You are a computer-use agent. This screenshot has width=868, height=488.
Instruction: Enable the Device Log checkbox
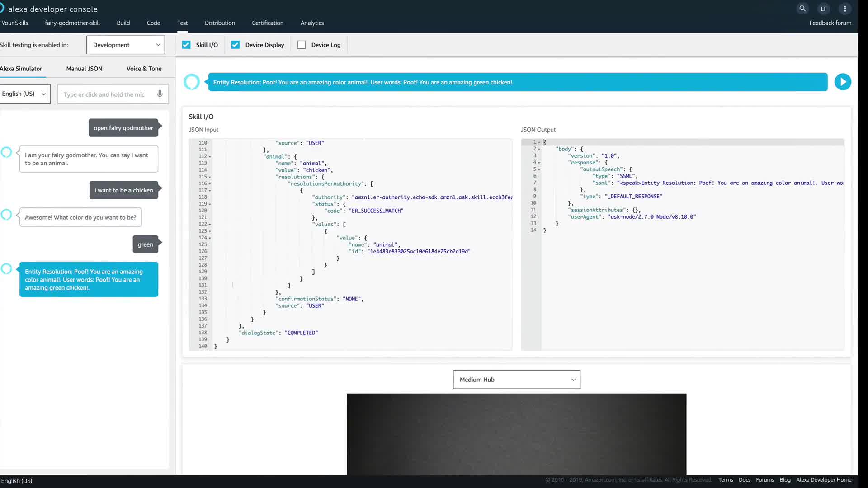point(302,45)
